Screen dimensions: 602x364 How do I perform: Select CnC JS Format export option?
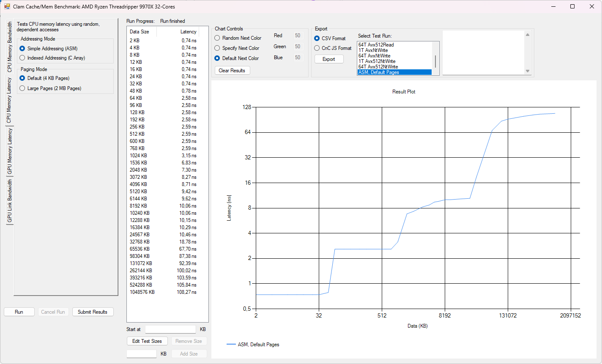coord(333,48)
